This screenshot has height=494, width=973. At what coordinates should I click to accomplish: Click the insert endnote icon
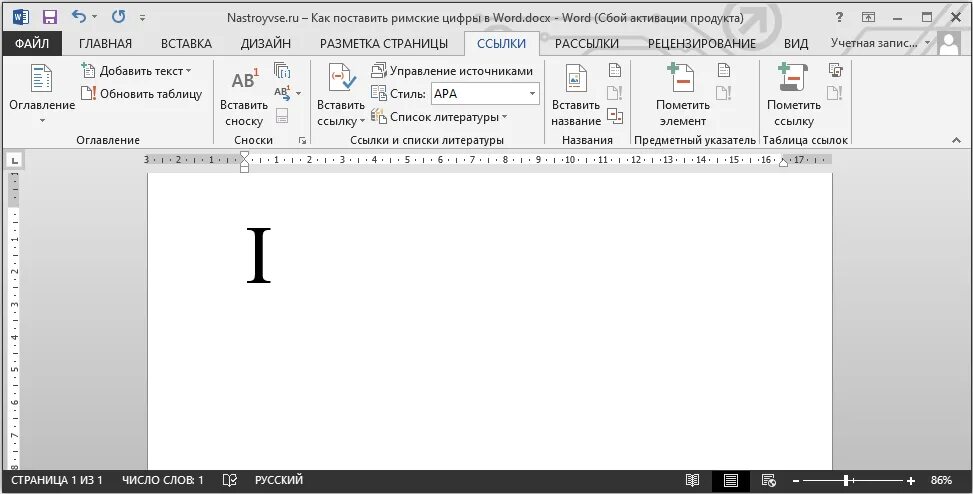coord(282,70)
